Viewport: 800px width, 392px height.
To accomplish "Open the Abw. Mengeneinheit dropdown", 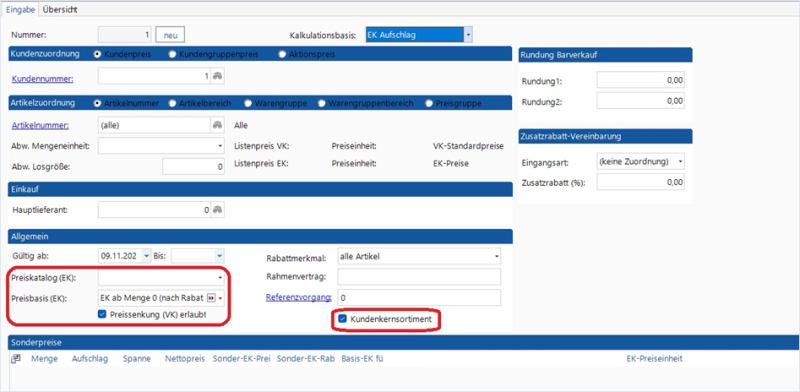I will point(220,146).
